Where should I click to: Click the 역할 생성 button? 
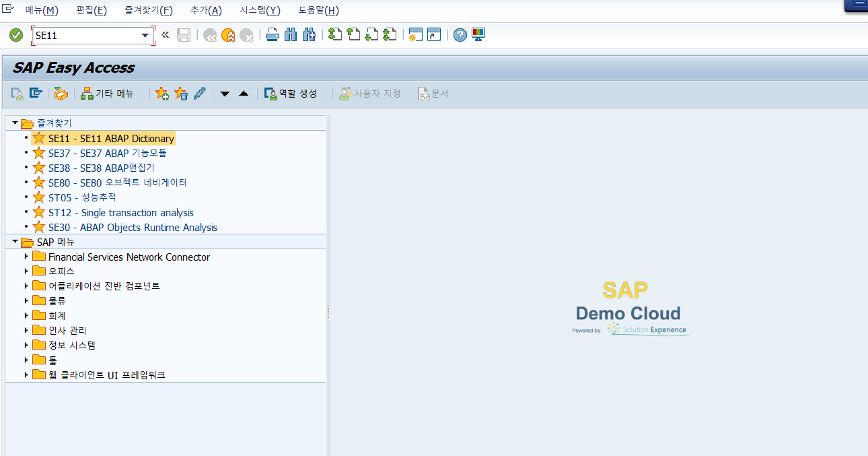tap(291, 94)
